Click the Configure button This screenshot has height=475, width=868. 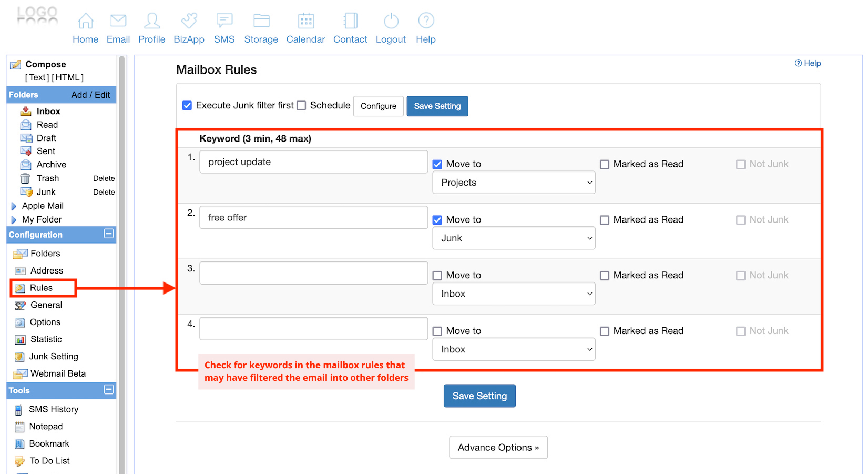point(378,106)
